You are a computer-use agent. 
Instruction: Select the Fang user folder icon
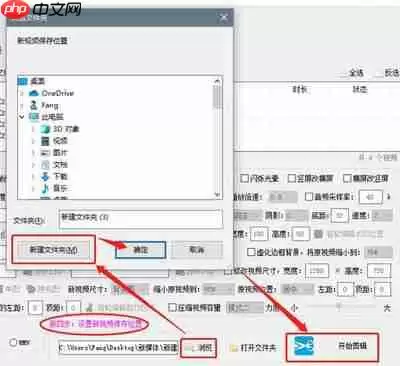tap(34, 105)
